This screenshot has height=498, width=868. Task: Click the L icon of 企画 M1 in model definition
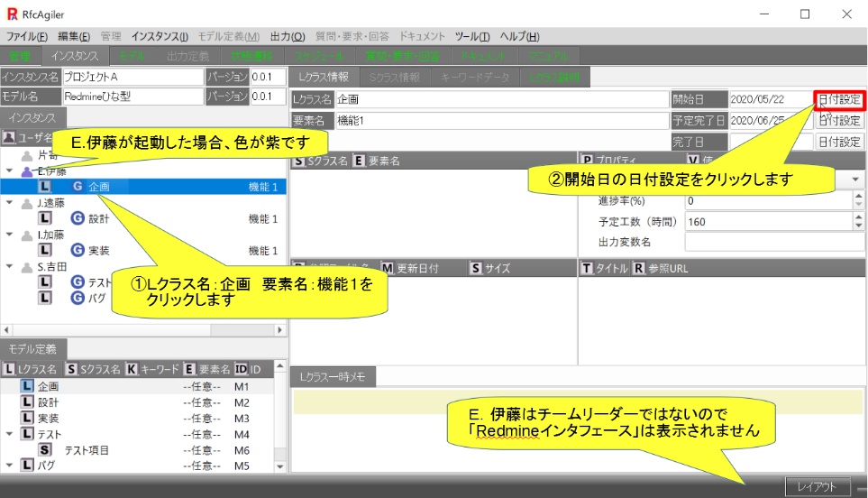tap(27, 386)
